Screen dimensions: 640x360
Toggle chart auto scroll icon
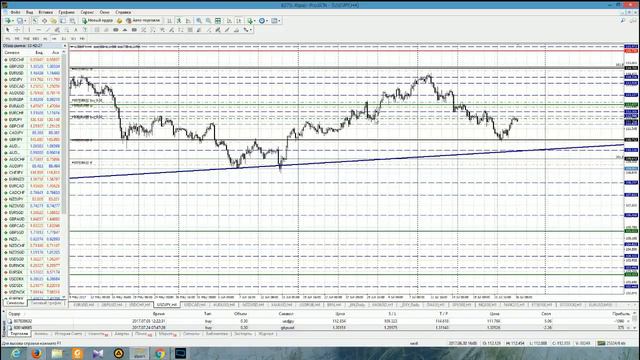(229, 20)
